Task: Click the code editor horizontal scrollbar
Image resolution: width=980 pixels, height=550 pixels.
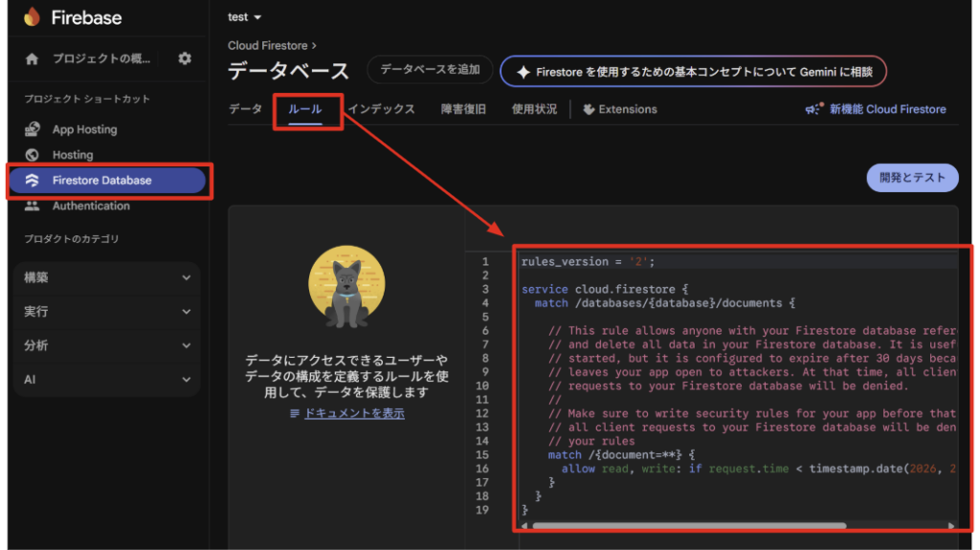Action: click(x=689, y=525)
